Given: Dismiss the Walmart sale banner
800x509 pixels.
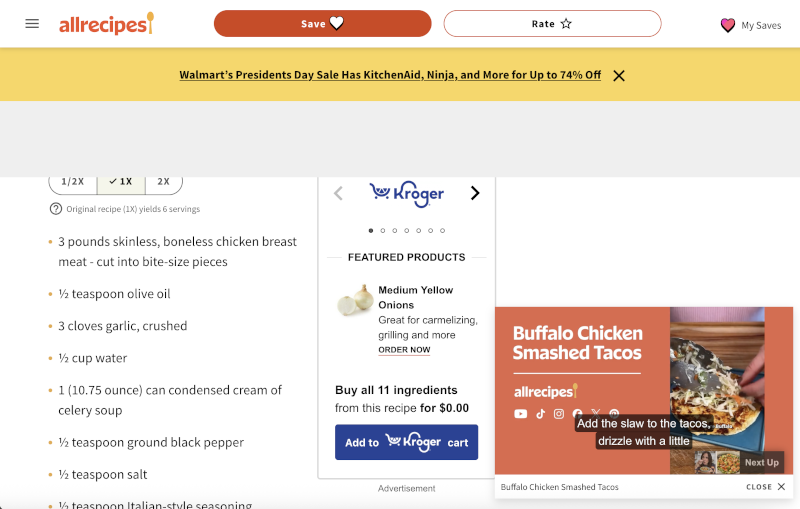Looking at the screenshot, I should 619,75.
